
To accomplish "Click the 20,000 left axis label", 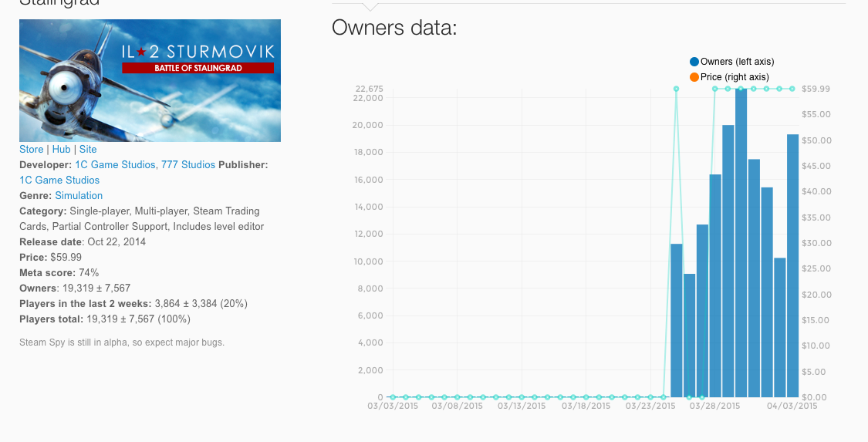I will pyautogui.click(x=367, y=125).
